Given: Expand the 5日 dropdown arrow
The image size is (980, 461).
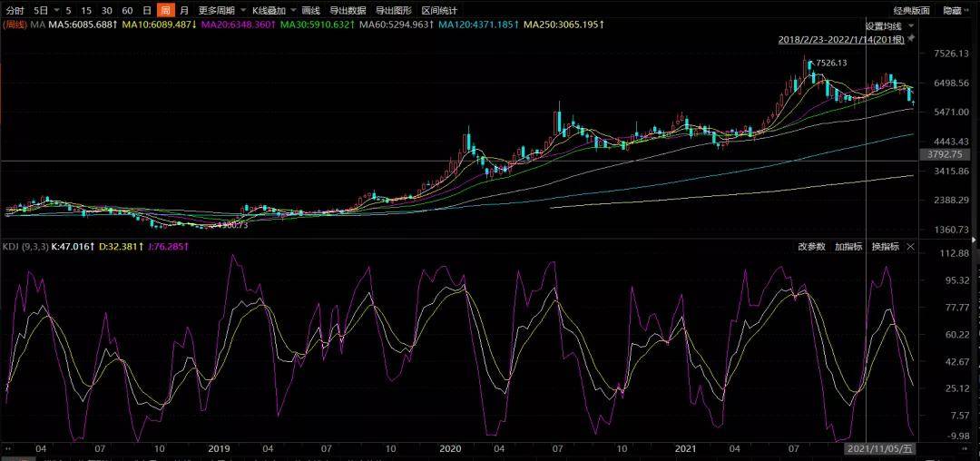Looking at the screenshot, I should [57, 11].
